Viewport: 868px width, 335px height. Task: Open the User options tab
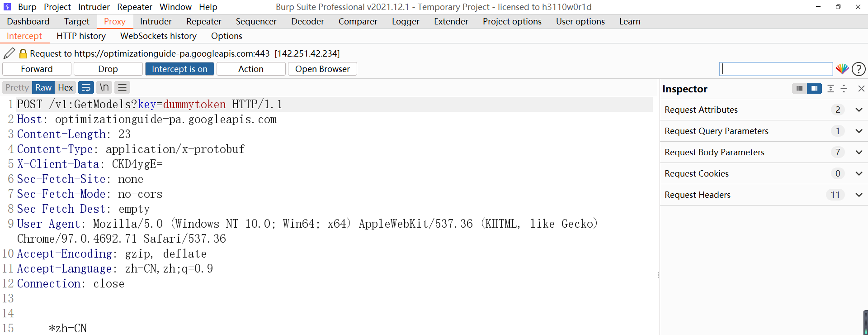point(580,21)
